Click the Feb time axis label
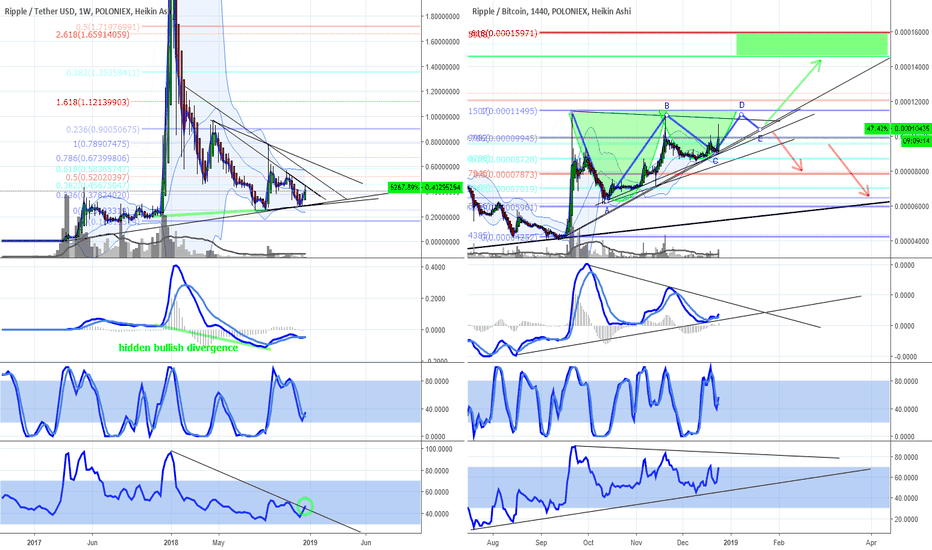 [x=779, y=542]
